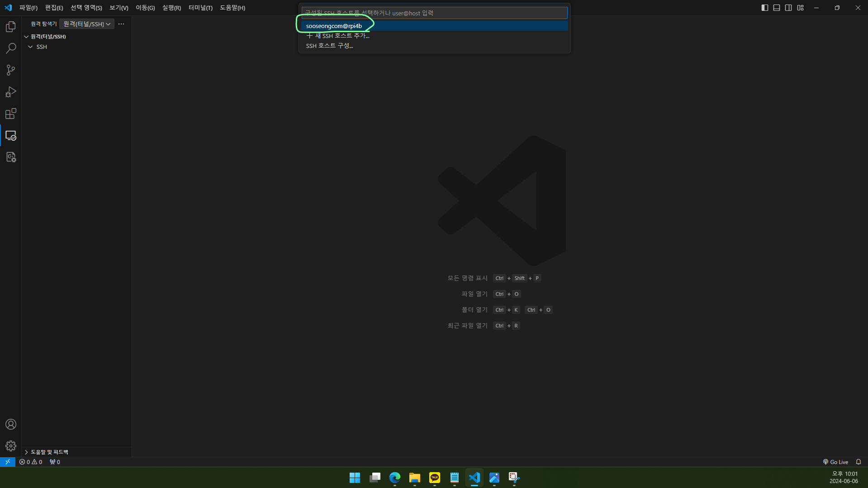The height and width of the screenshot is (488, 868).
Task: Click the 원격 탐색기 panel title
Action: (x=44, y=24)
